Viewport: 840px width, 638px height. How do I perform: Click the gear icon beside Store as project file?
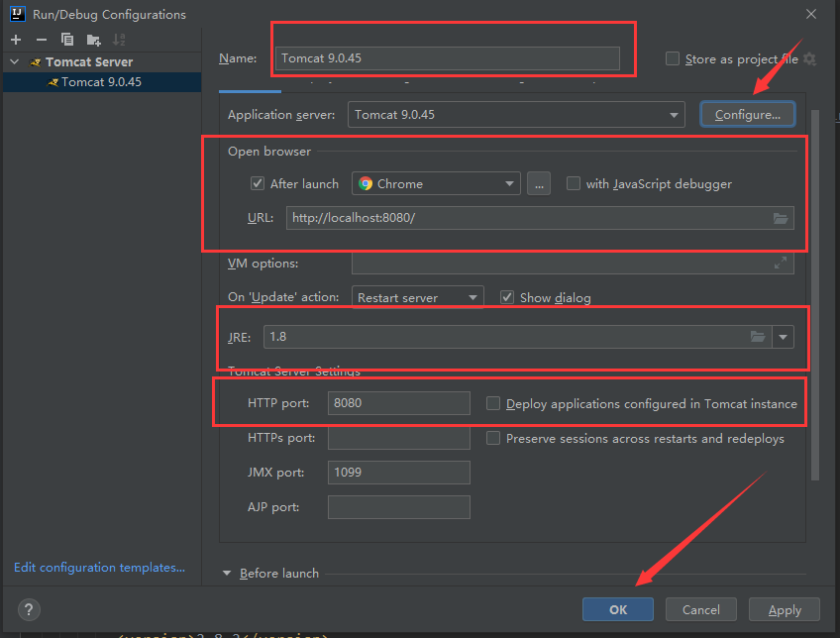tap(810, 58)
